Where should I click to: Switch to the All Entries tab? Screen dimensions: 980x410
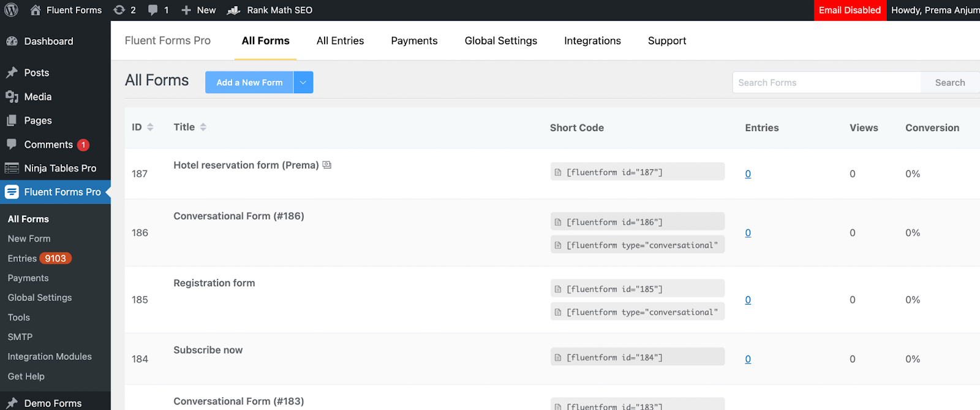point(340,41)
